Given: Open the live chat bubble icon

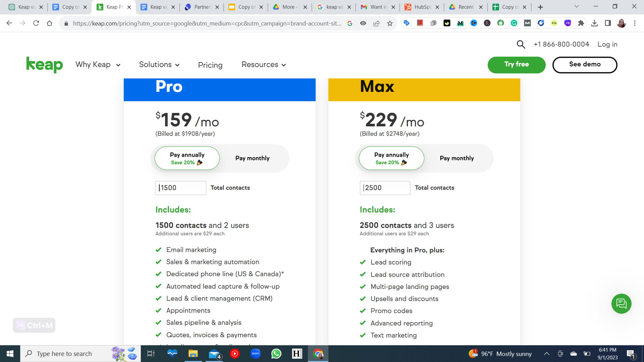Looking at the screenshot, I should pos(621,304).
